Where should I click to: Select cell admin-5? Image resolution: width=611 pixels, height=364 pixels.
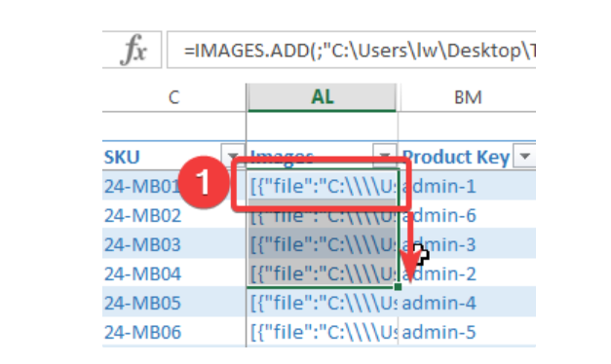coord(467,332)
